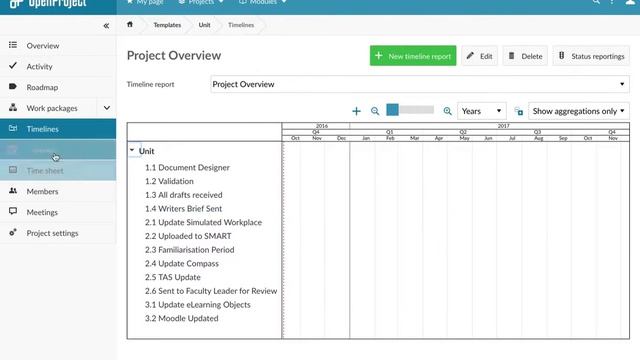
Task: Zoom in with the plus magnifier icon
Action: (447, 111)
